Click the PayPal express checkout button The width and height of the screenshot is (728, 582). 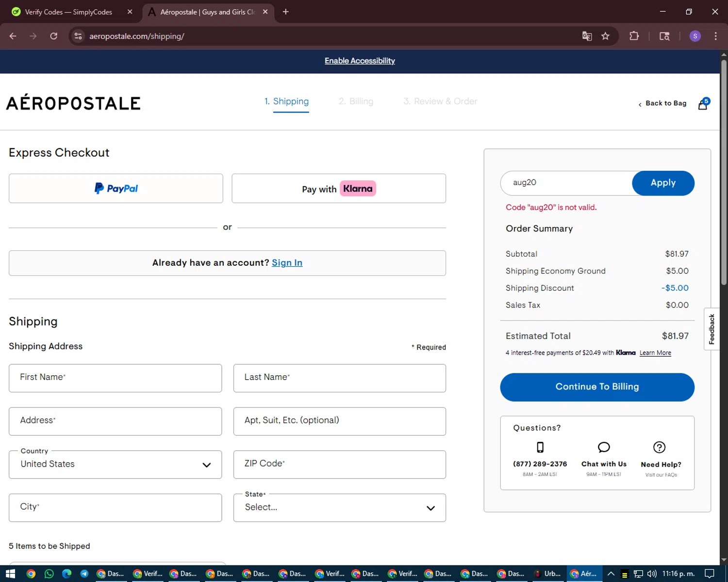116,188
